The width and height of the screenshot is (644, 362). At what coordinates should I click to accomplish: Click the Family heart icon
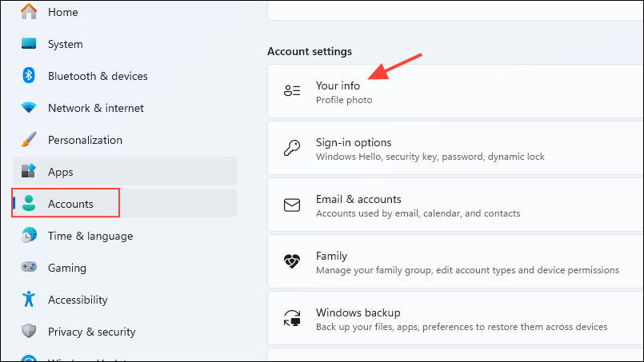click(292, 261)
